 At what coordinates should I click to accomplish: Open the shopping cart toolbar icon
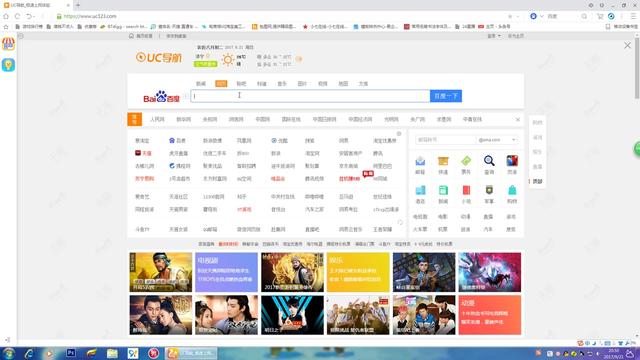[x=600, y=16]
